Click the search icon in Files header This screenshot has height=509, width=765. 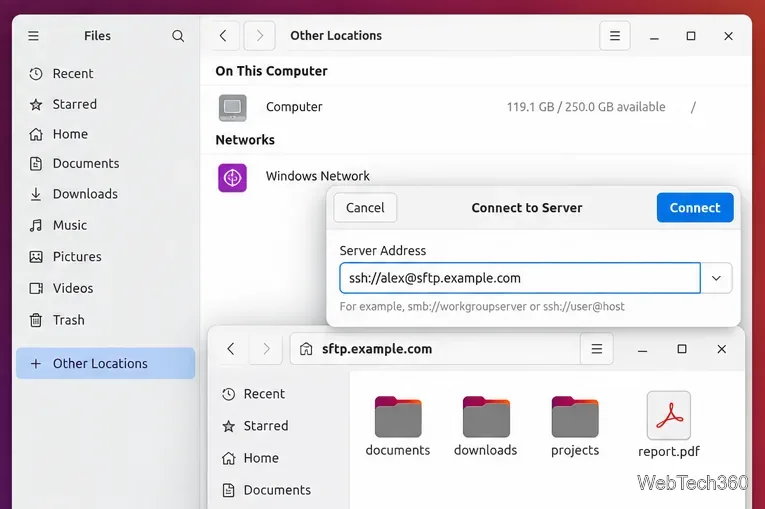[178, 36]
